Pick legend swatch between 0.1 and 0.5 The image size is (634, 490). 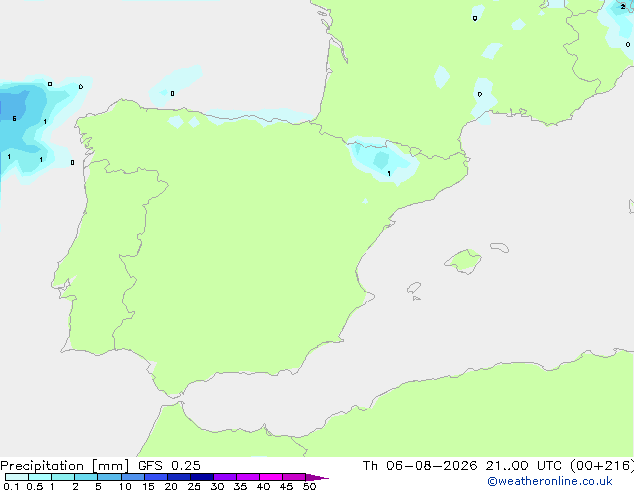click(x=17, y=477)
